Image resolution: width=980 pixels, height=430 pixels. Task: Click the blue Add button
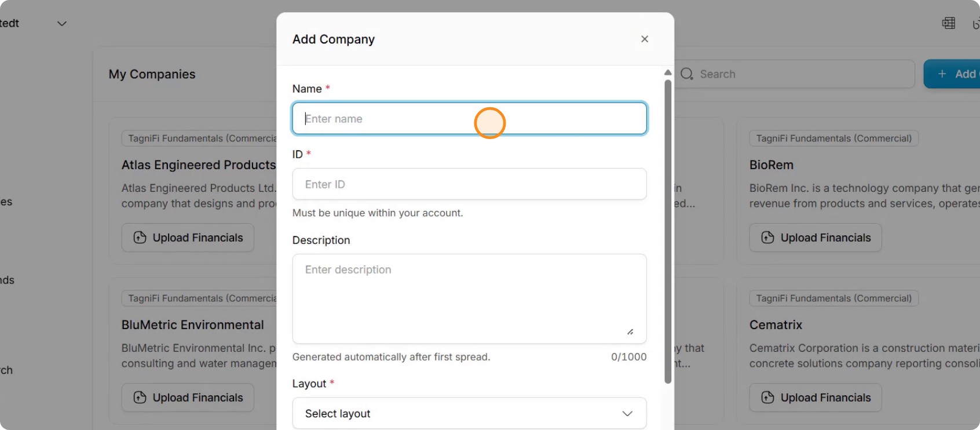pyautogui.click(x=952, y=74)
